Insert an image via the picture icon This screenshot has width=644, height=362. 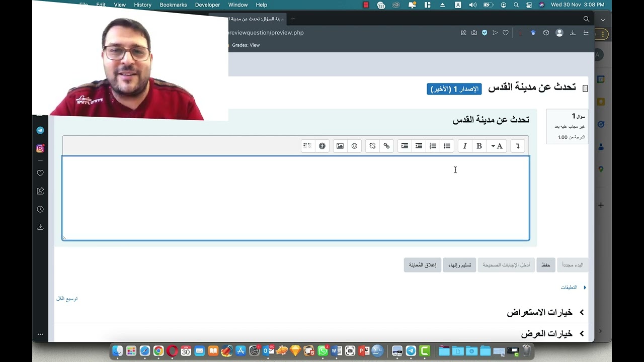pos(340,146)
